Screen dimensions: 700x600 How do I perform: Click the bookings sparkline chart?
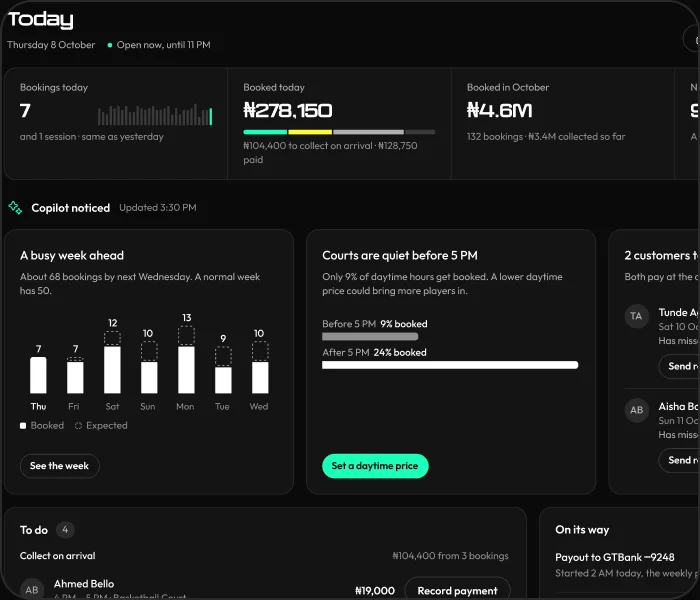pyautogui.click(x=155, y=115)
